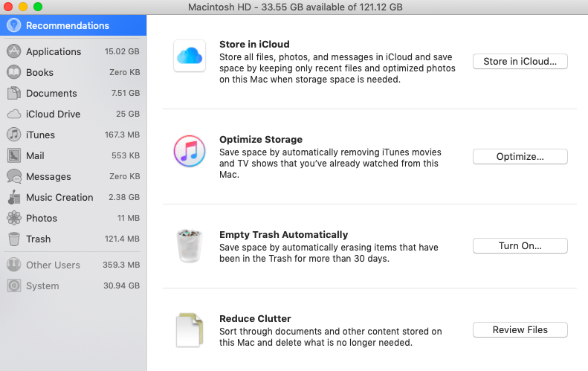Click the green full-screen window button
This screenshot has width=588, height=371.
click(x=38, y=7)
